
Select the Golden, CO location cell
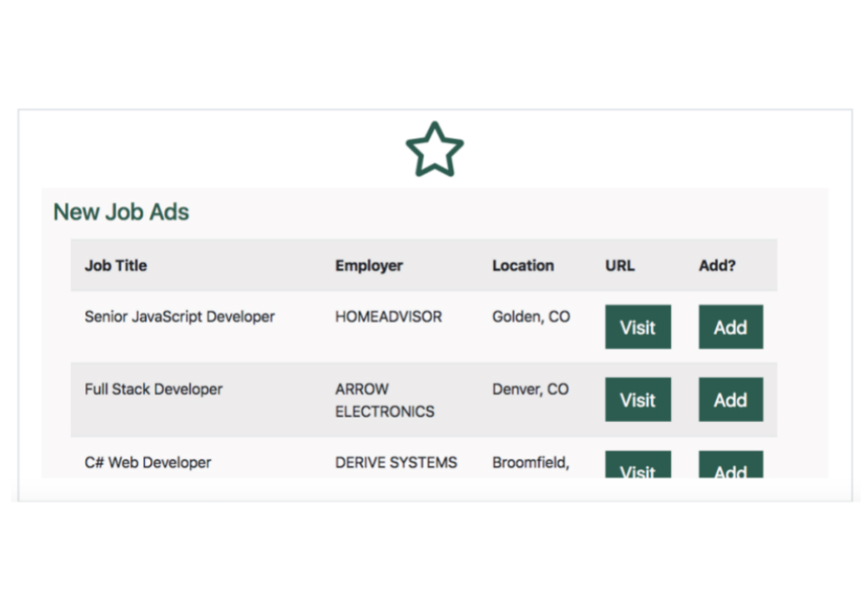click(x=531, y=317)
